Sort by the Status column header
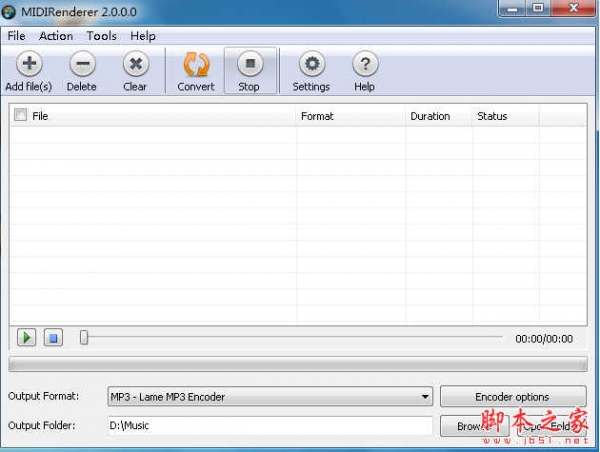The height and width of the screenshot is (452, 600). pos(505,116)
